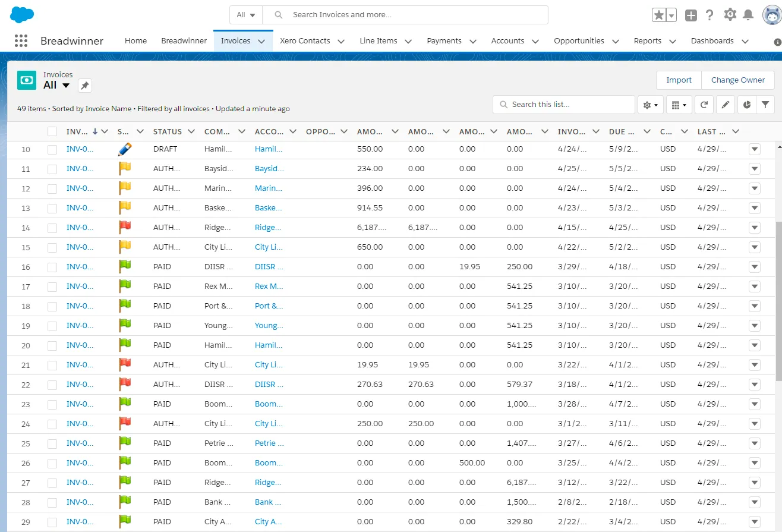Open the Breadwinner tab
782x532 pixels.
(x=184, y=41)
